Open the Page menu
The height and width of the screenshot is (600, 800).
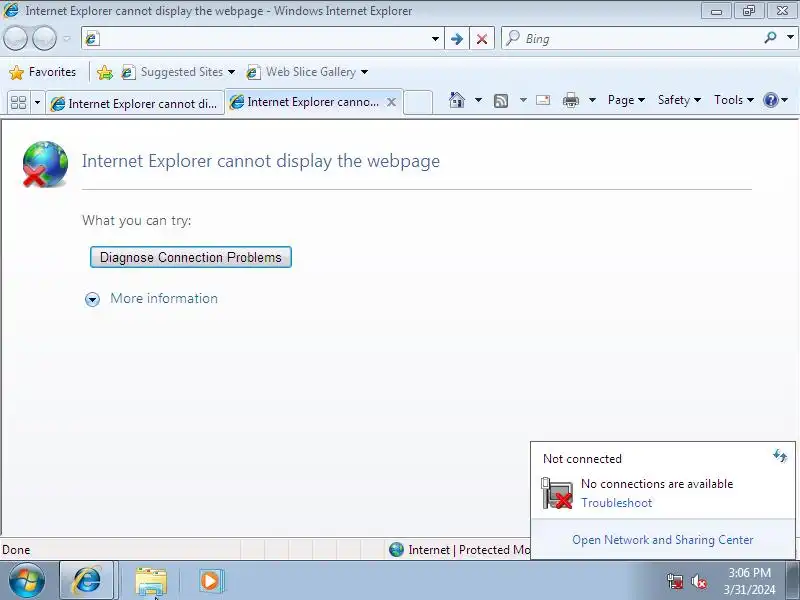click(x=626, y=100)
